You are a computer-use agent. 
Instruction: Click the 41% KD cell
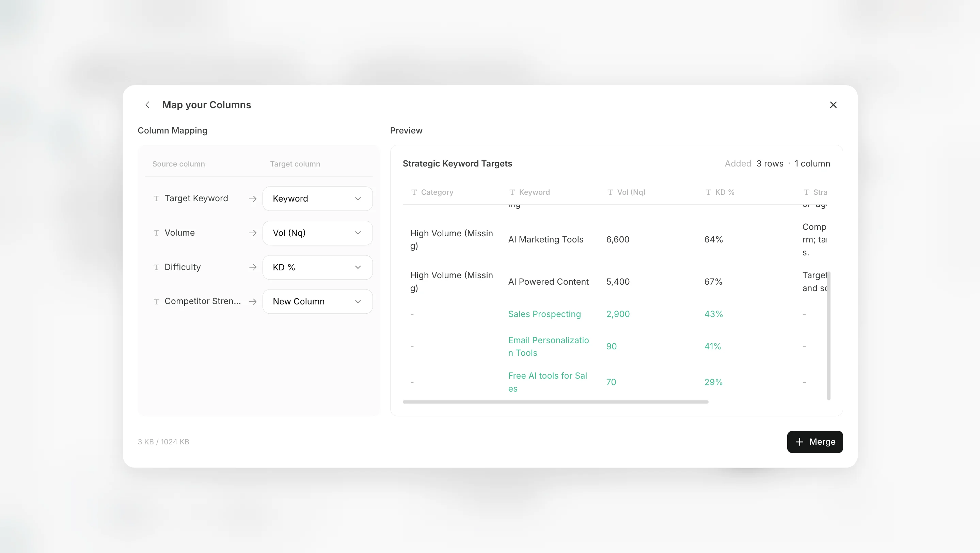coord(713,347)
